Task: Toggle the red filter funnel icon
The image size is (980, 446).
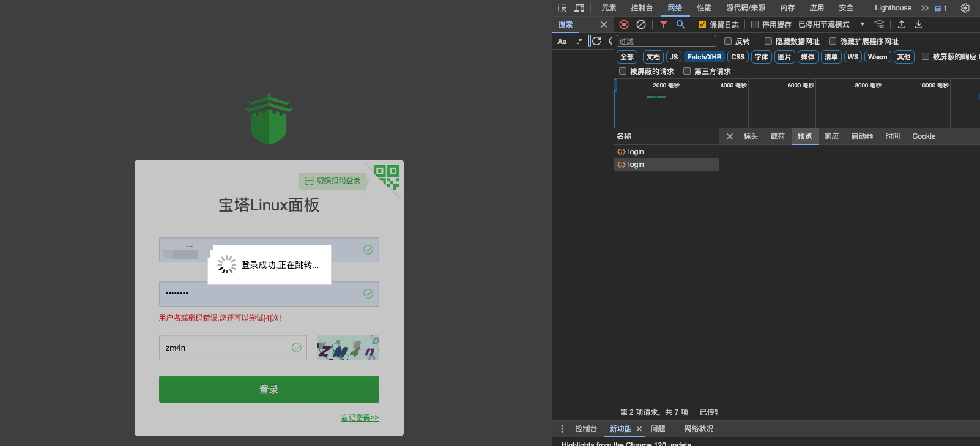Action: pos(664,24)
